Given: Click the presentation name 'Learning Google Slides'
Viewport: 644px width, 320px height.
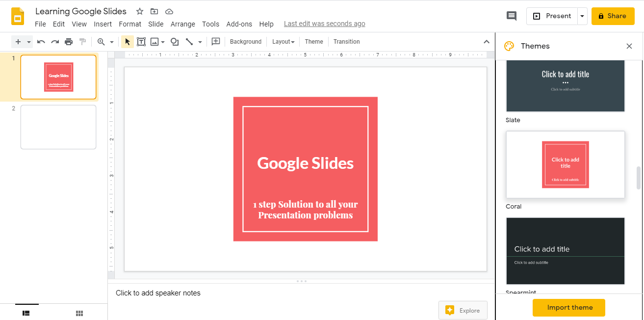Looking at the screenshot, I should pyautogui.click(x=81, y=11).
